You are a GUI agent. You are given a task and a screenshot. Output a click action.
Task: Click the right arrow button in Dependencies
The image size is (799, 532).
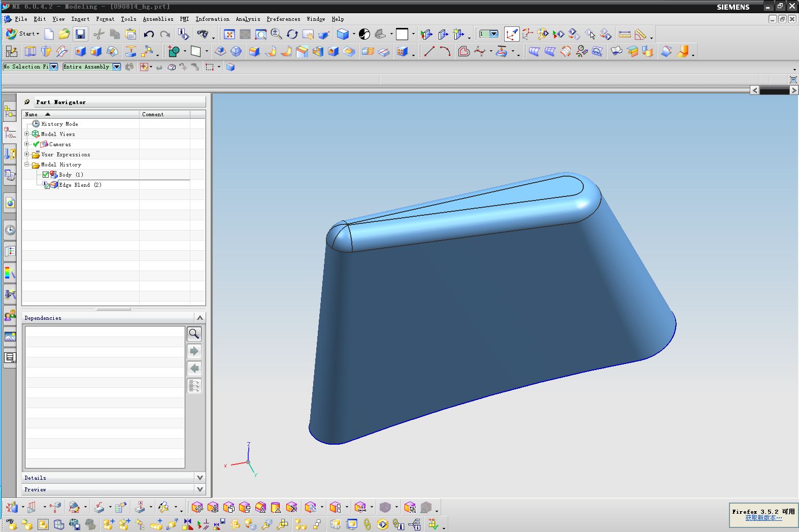[194, 351]
